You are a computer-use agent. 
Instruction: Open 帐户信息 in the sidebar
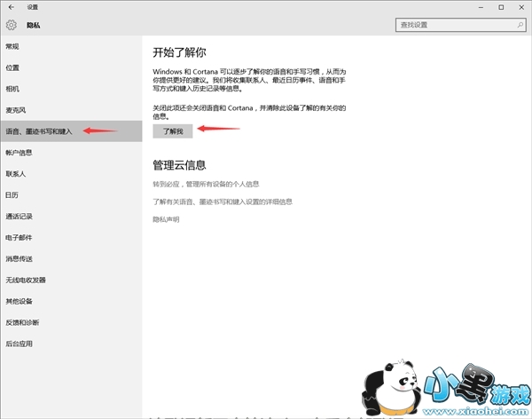point(18,153)
